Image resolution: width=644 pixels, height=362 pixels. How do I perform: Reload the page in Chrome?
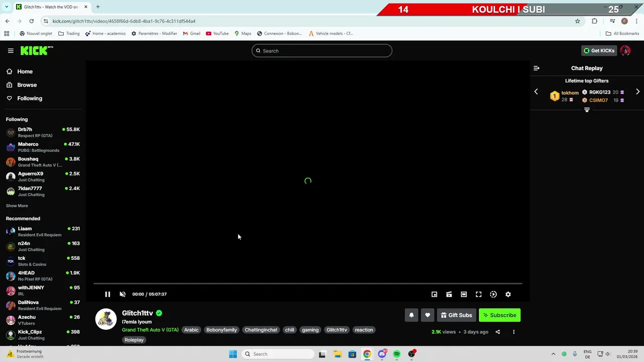(x=31, y=21)
